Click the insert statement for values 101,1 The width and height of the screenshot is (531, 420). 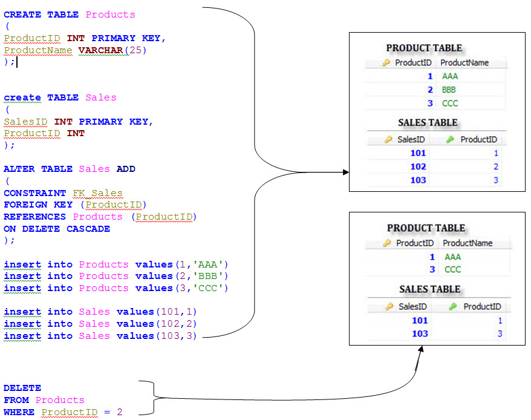coord(100,312)
